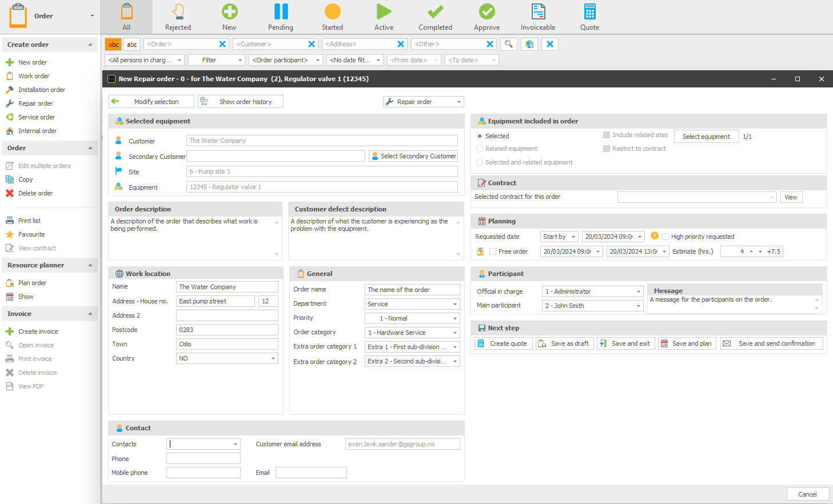
Task: Mark the order as Favourite
Action: [31, 234]
